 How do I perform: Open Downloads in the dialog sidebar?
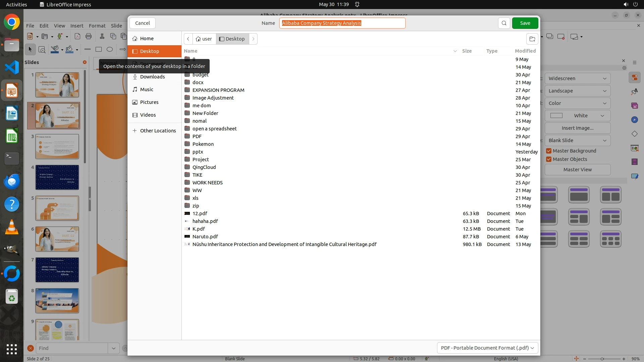tap(152, 77)
